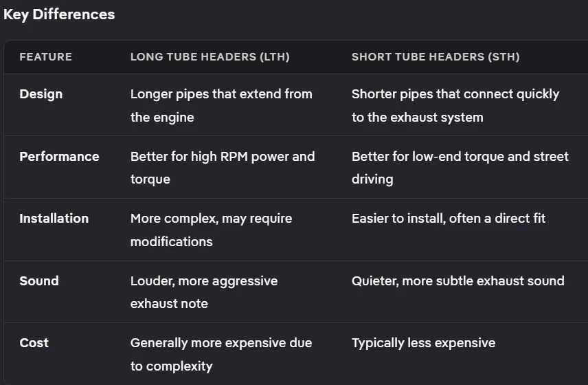Select the Design row label

click(x=41, y=93)
